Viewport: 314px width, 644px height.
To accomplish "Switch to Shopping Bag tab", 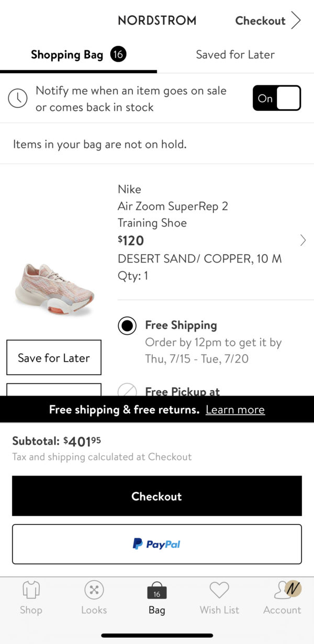I will point(67,54).
